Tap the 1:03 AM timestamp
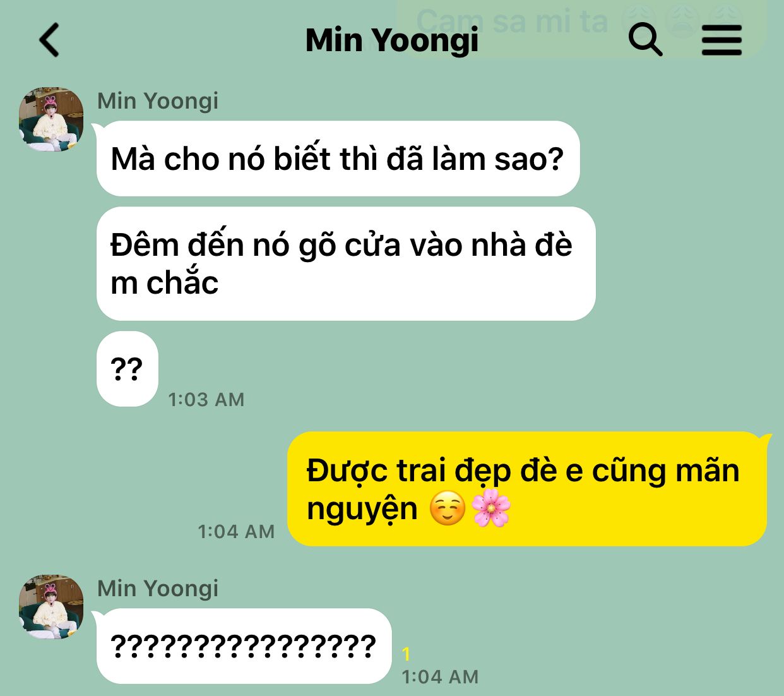This screenshot has width=784, height=696. [206, 400]
